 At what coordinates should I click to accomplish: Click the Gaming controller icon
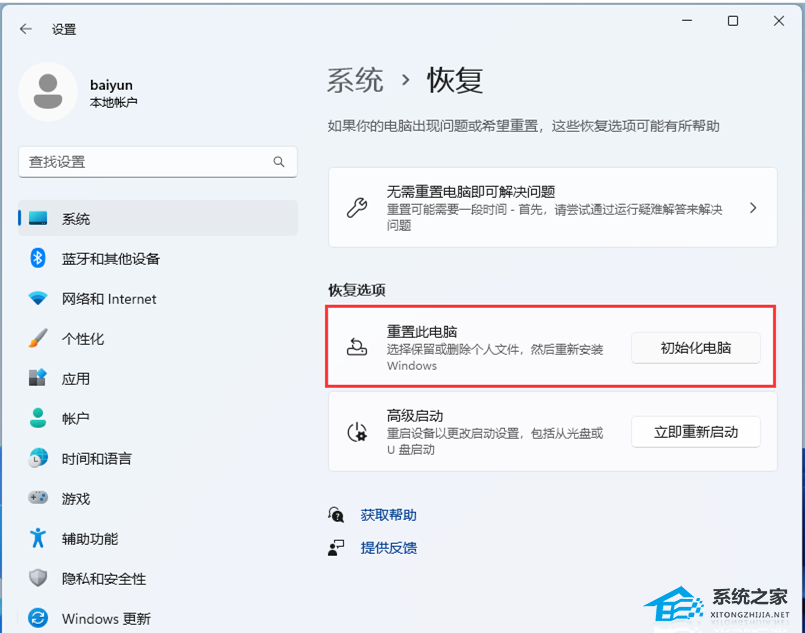pyautogui.click(x=38, y=497)
